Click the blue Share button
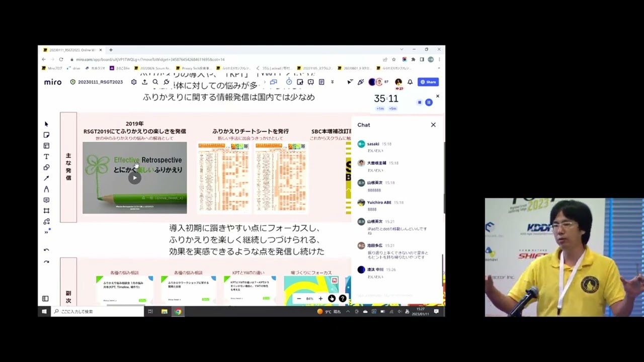 pos(428,82)
